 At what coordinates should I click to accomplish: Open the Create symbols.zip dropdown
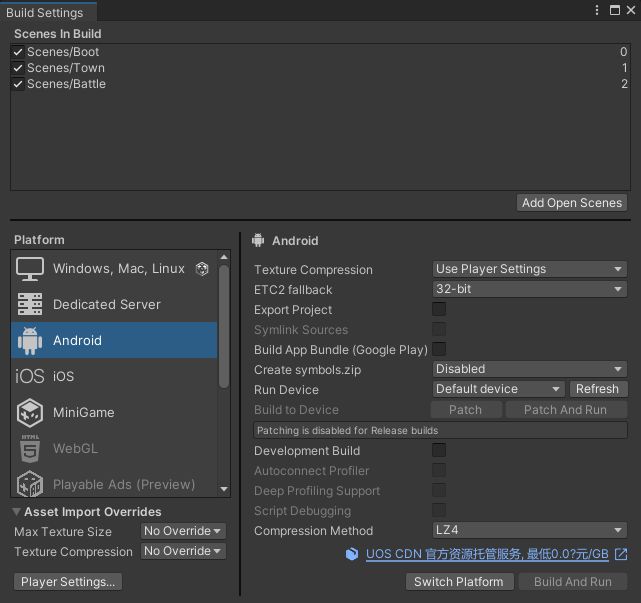[529, 369]
